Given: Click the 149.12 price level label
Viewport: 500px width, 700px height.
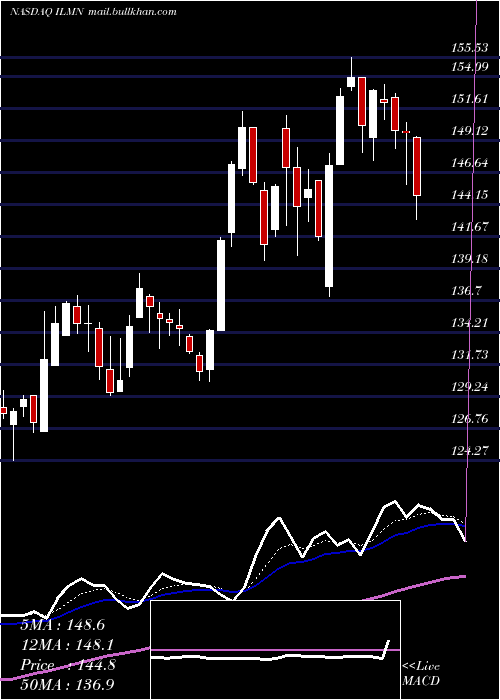Looking at the screenshot, I should (469, 131).
